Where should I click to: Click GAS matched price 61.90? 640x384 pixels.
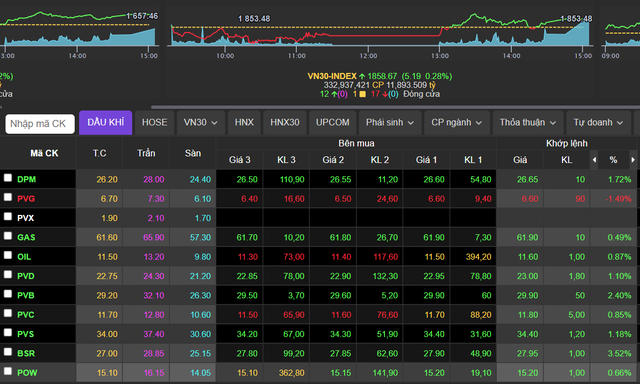527,238
